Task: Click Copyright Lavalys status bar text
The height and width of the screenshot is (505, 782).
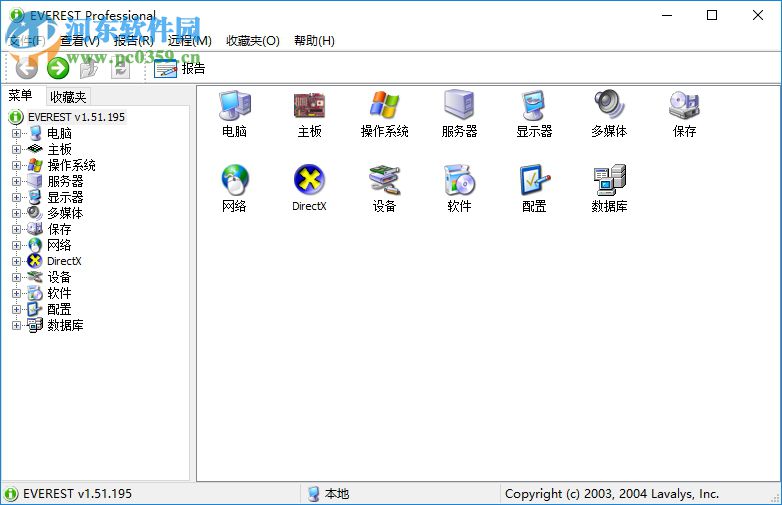Action: click(612, 494)
